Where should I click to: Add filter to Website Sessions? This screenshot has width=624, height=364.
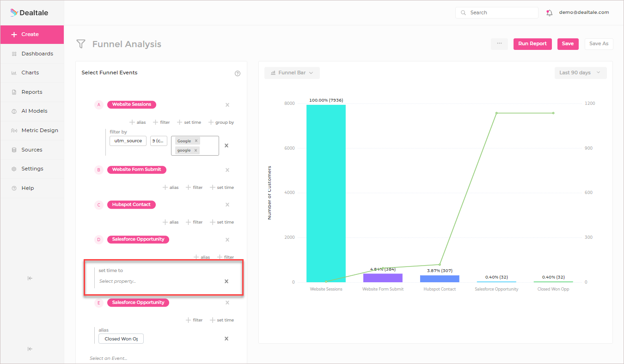click(161, 122)
